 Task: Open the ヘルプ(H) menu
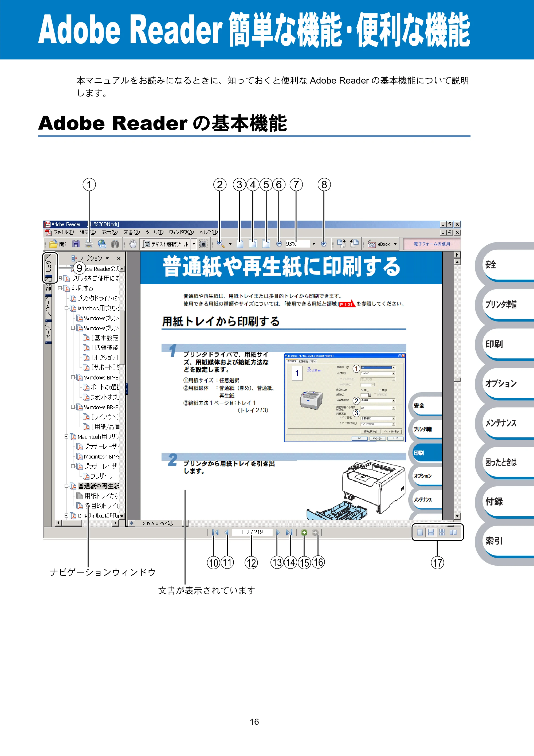[209, 232]
